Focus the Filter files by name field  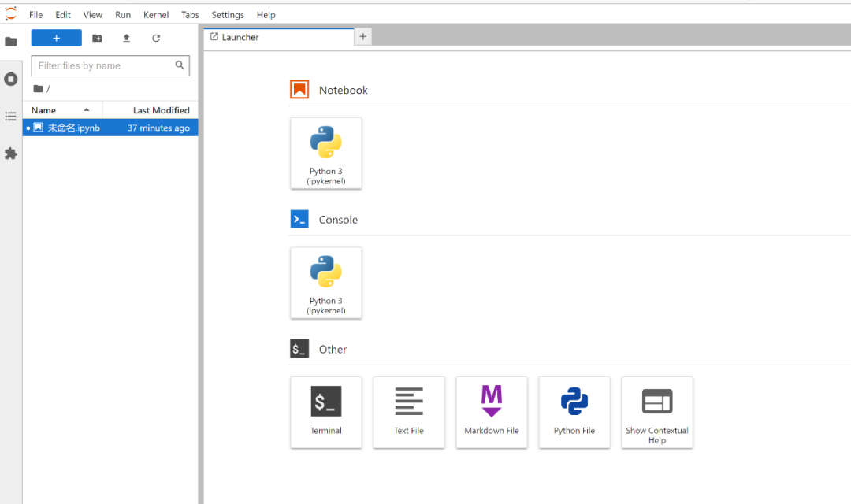click(110, 65)
